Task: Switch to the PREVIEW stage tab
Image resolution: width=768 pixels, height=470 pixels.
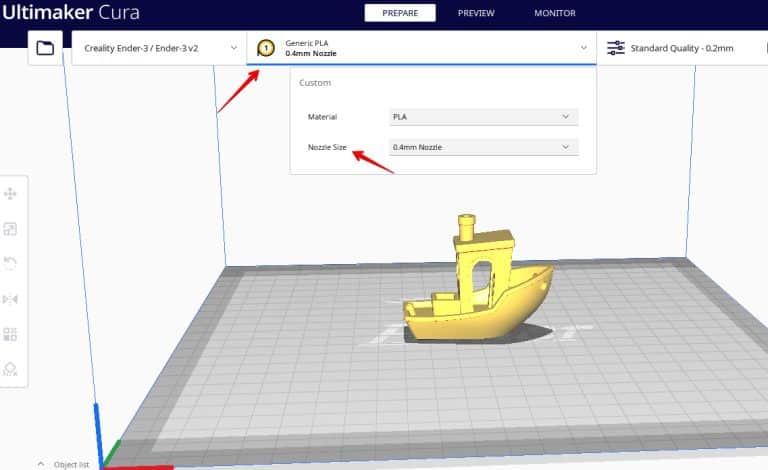Action: point(476,13)
